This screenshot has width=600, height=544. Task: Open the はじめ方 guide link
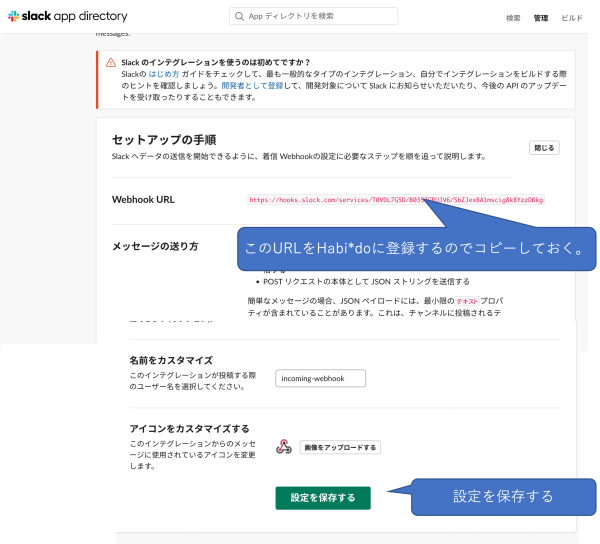pyautogui.click(x=164, y=74)
